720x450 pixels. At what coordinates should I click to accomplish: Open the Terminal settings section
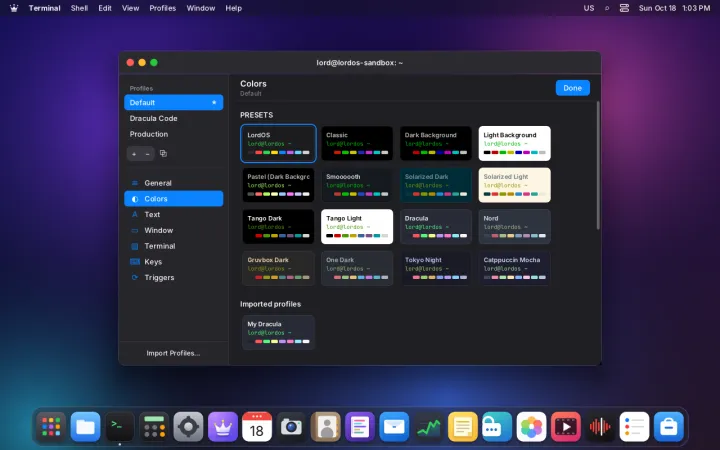pyautogui.click(x=174, y=246)
